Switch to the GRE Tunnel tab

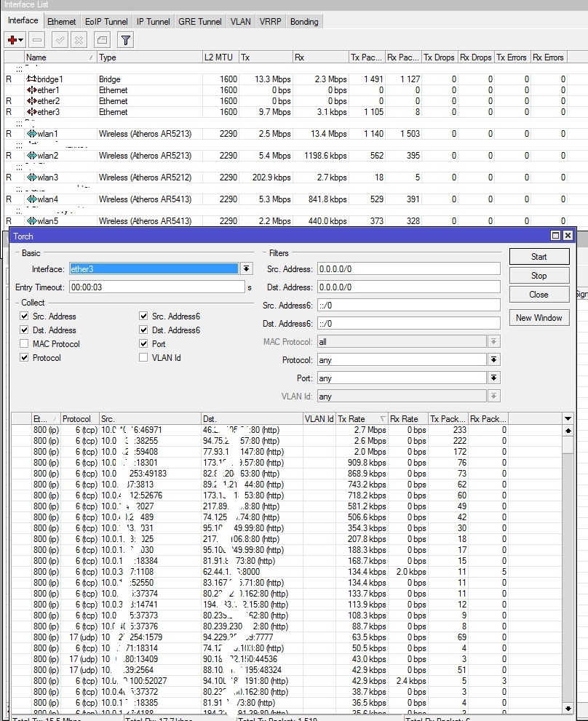[199, 22]
